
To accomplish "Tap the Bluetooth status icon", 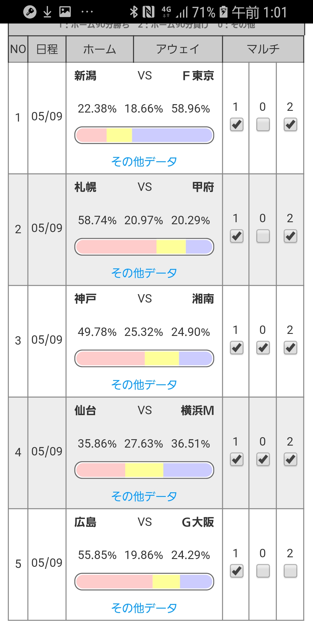I will 134,12.
